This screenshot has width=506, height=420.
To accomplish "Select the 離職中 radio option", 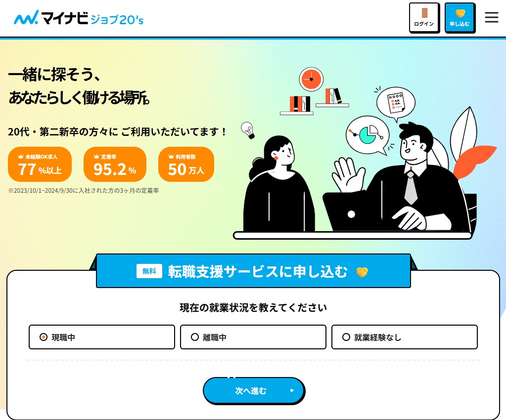I will coord(253,337).
